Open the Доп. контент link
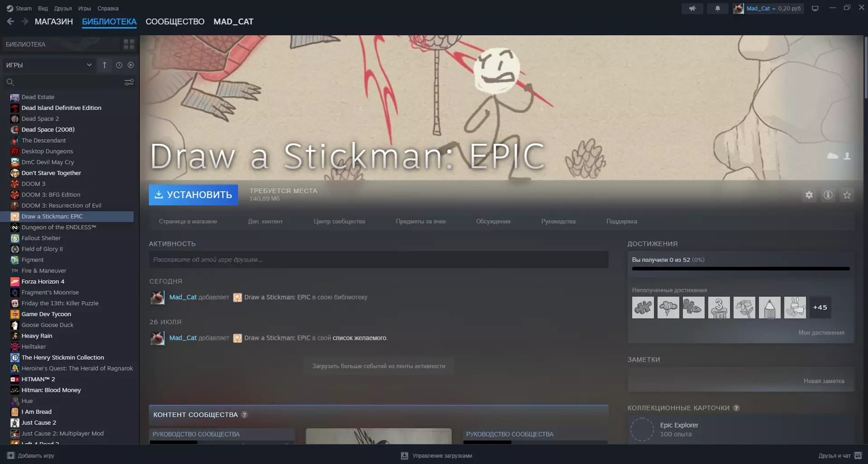This screenshot has height=464, width=868. point(265,222)
